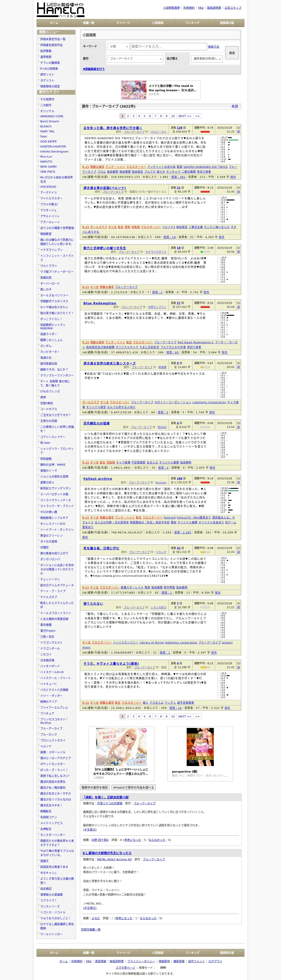Click (全文表示) under the METAL WOLF recommendation
Viewport: 281px width, 980px height.
[90, 908]
